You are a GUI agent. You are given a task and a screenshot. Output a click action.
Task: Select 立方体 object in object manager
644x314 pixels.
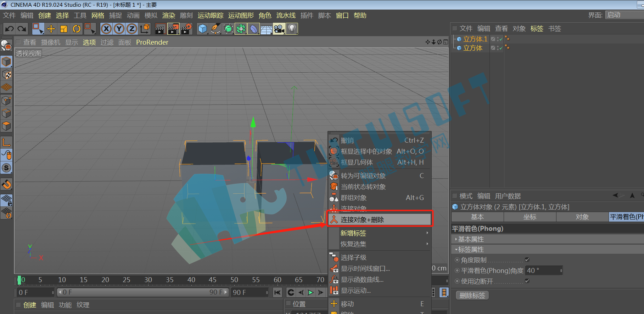click(473, 48)
